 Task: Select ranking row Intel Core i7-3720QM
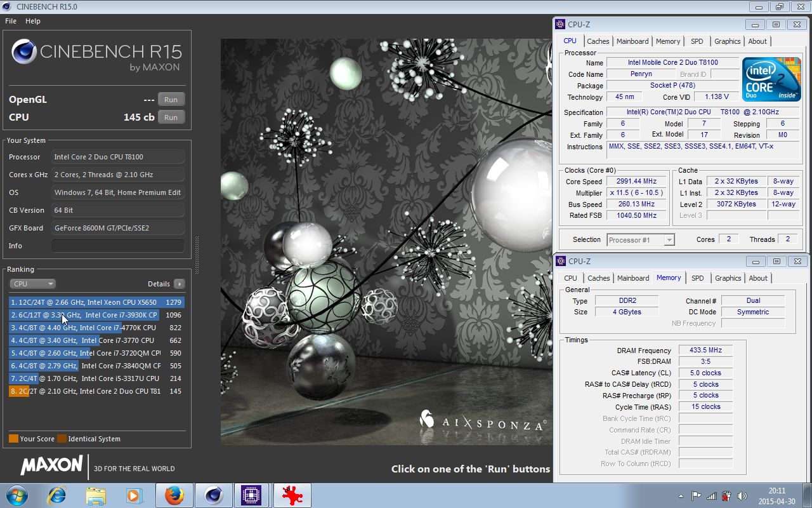[x=96, y=353]
